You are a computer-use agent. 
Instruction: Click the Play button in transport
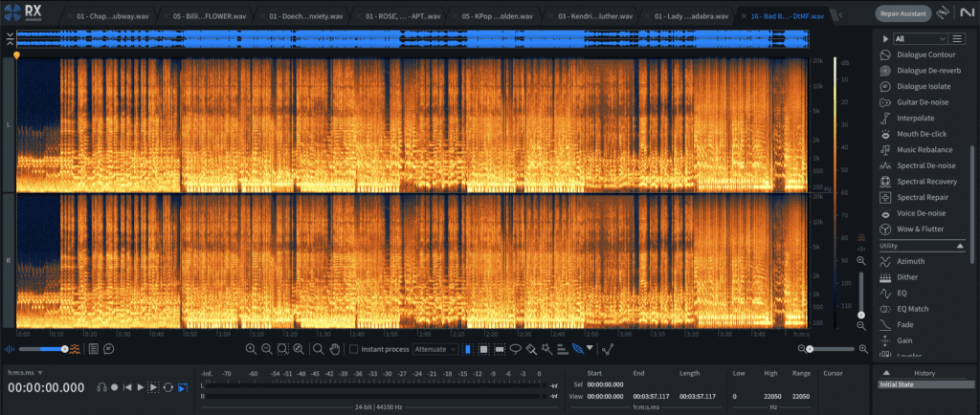tap(140, 387)
